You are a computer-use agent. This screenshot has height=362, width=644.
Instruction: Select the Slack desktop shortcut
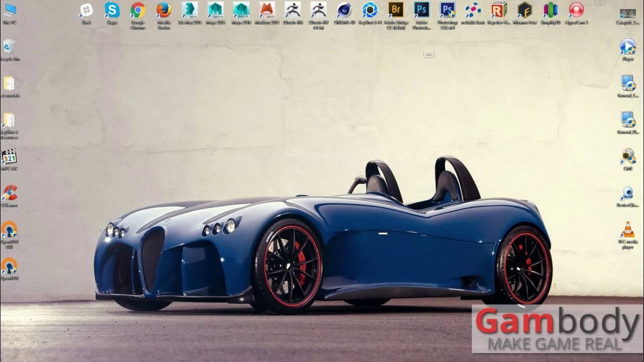click(x=87, y=11)
